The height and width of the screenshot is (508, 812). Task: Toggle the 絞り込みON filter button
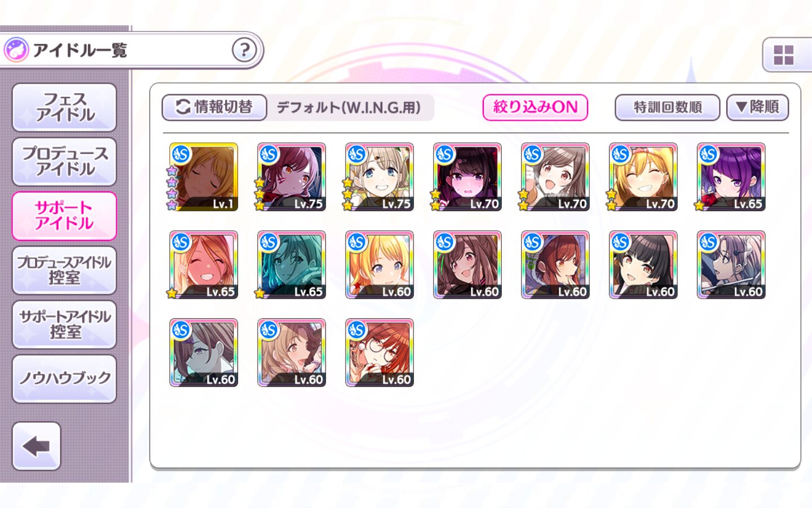(x=535, y=107)
